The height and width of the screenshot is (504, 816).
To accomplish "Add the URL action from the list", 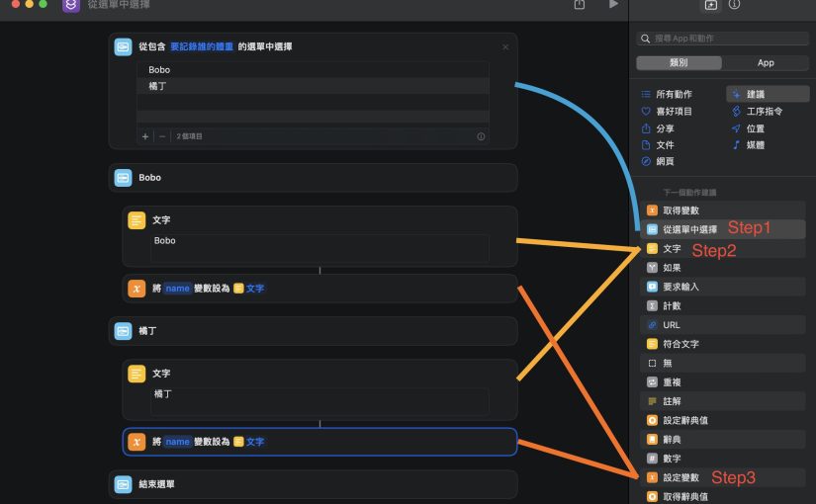I will (x=671, y=325).
